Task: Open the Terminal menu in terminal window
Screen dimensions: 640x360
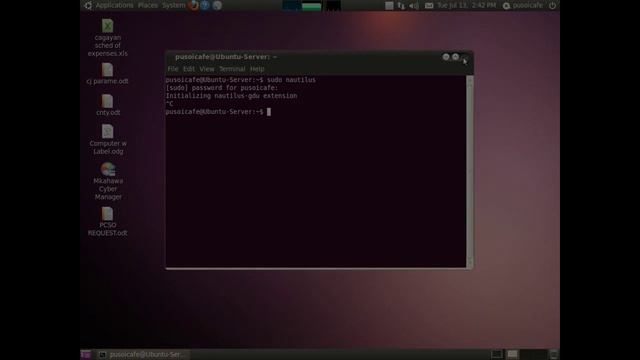Action: coord(232,69)
